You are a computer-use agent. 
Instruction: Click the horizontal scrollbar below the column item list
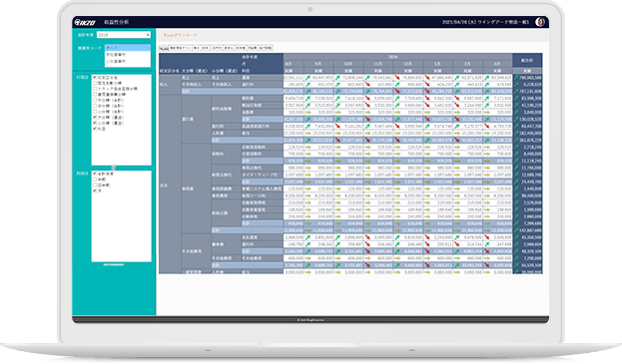pyautogui.click(x=114, y=264)
